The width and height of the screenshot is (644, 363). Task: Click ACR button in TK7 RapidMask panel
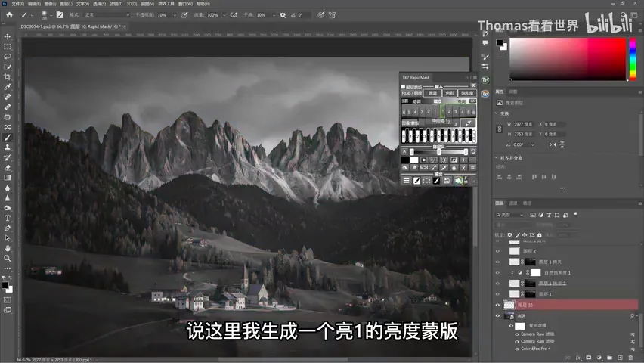(x=423, y=168)
